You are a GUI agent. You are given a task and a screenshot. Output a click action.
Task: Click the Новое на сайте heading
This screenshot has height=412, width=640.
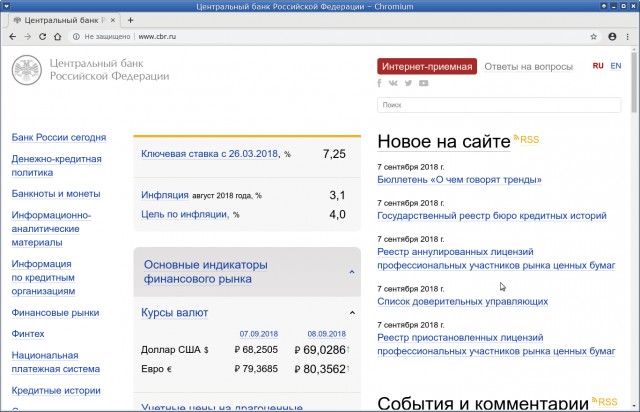444,142
